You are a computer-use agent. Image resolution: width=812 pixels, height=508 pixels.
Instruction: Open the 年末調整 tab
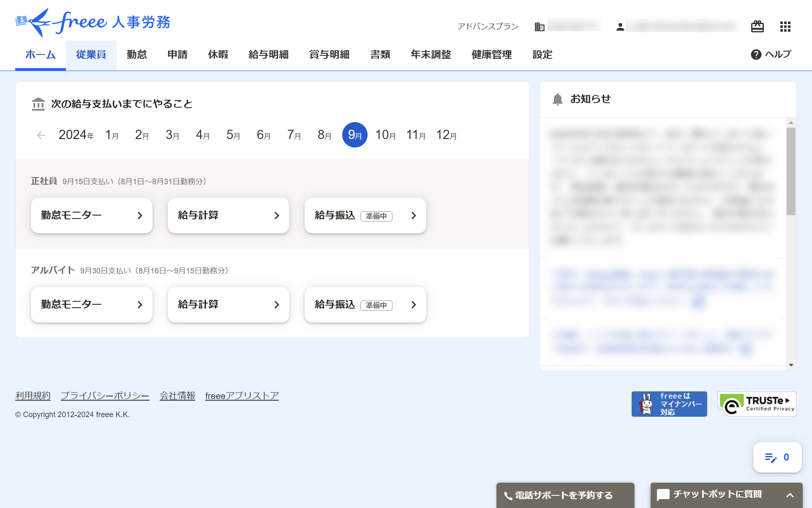431,55
